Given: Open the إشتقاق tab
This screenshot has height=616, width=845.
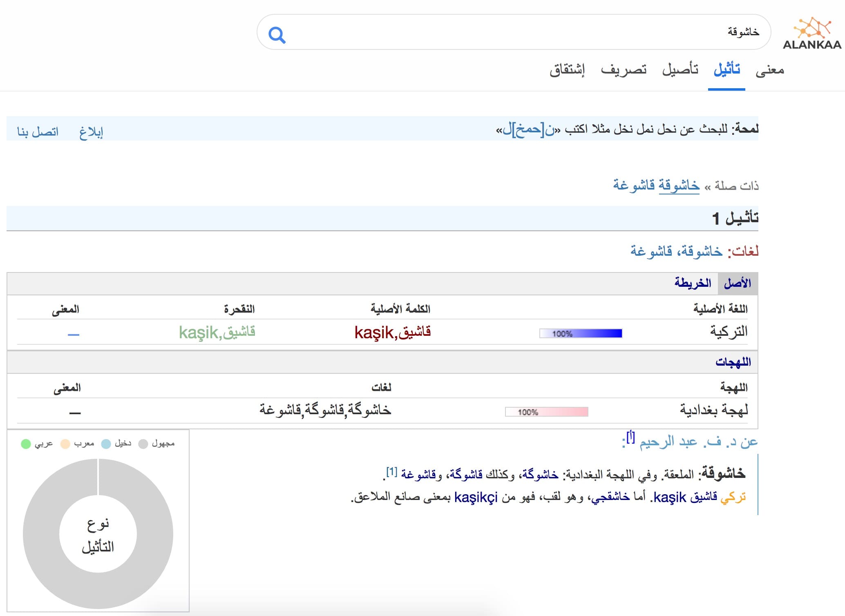Looking at the screenshot, I should point(567,70).
